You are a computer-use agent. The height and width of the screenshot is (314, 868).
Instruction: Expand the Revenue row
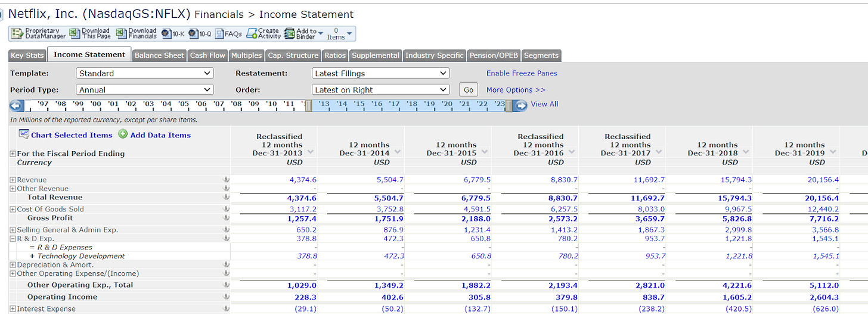(x=13, y=180)
